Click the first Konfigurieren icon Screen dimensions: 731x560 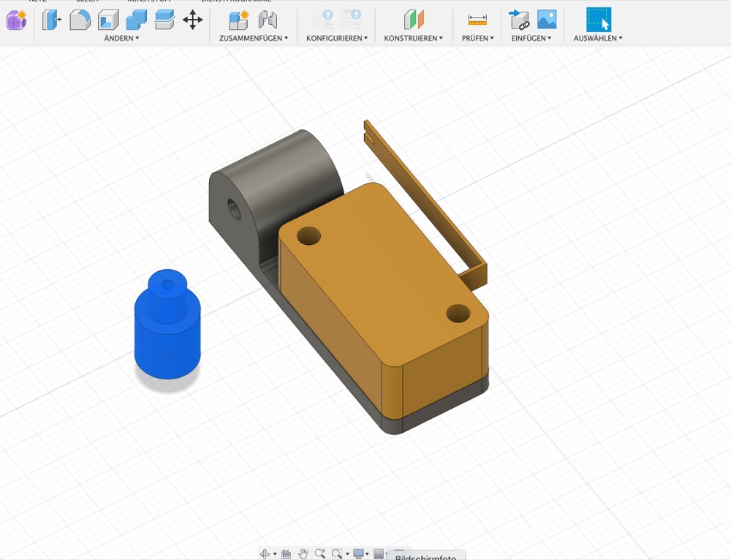coord(323,20)
